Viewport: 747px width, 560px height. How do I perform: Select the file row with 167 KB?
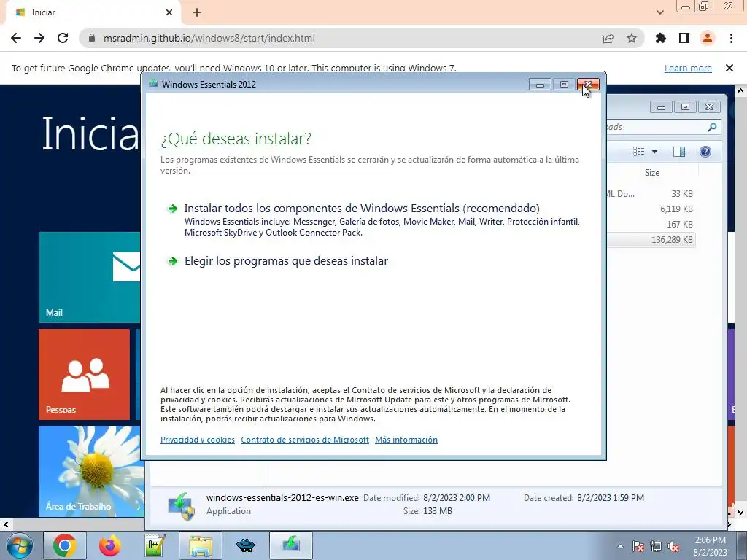tap(651, 225)
